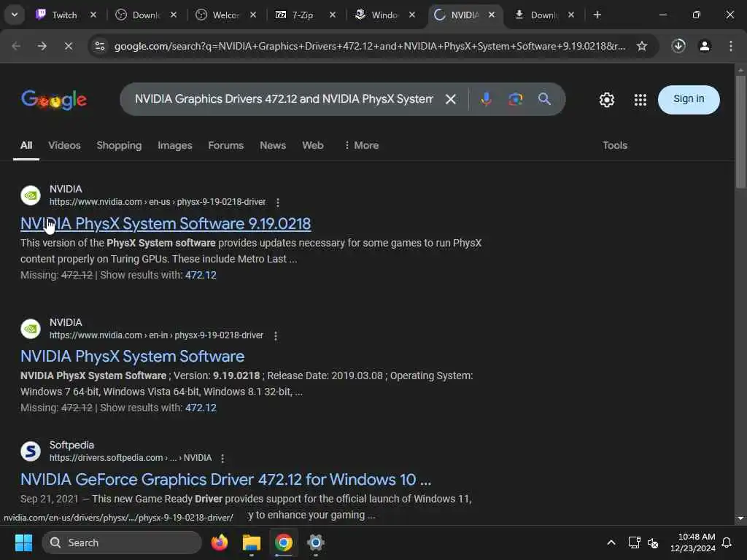
Task: Open Settings from taskbar
Action: click(315, 542)
